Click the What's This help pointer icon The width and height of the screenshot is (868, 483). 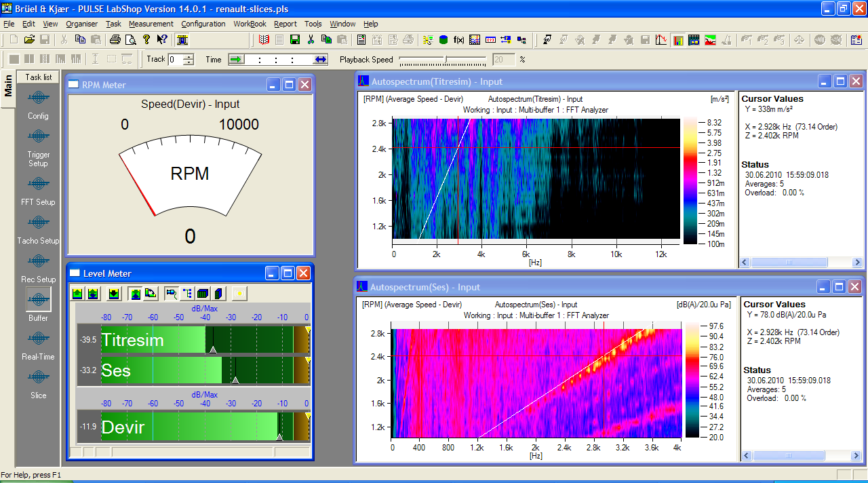click(161, 40)
